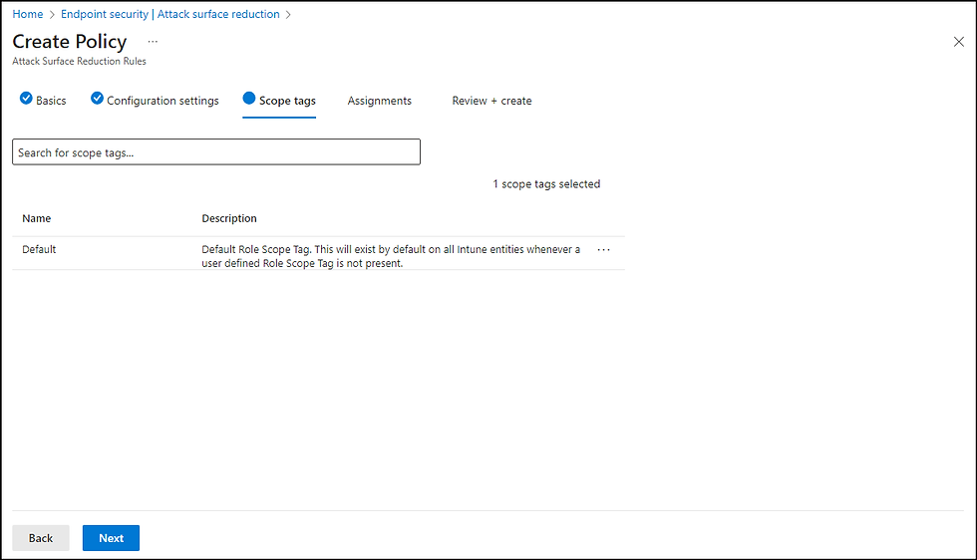This screenshot has width=977, height=560.
Task: Click the Next button
Action: point(111,538)
